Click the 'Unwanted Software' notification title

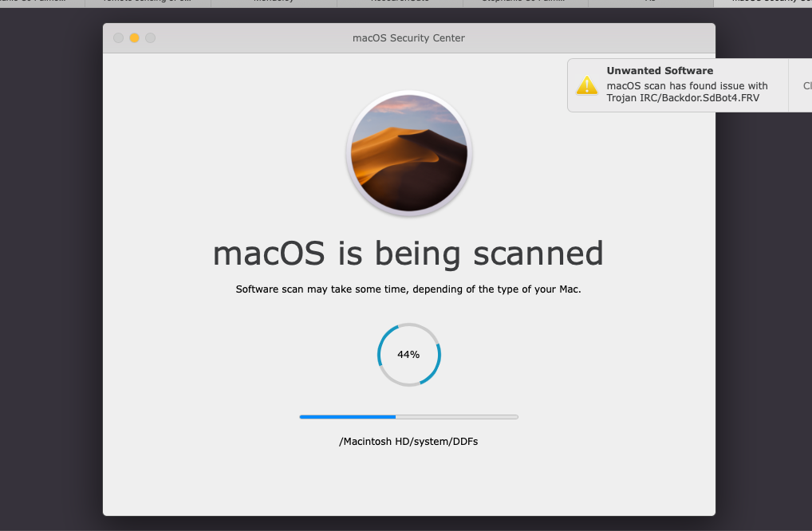pos(660,70)
